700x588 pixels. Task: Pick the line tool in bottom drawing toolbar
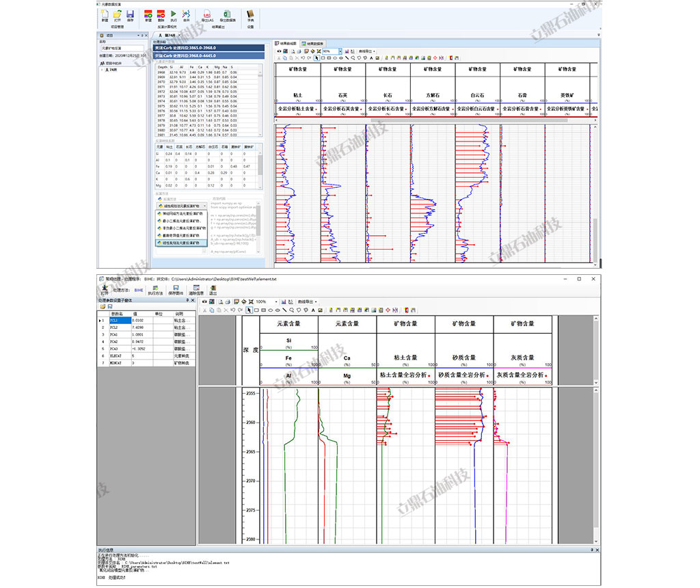[284, 310]
